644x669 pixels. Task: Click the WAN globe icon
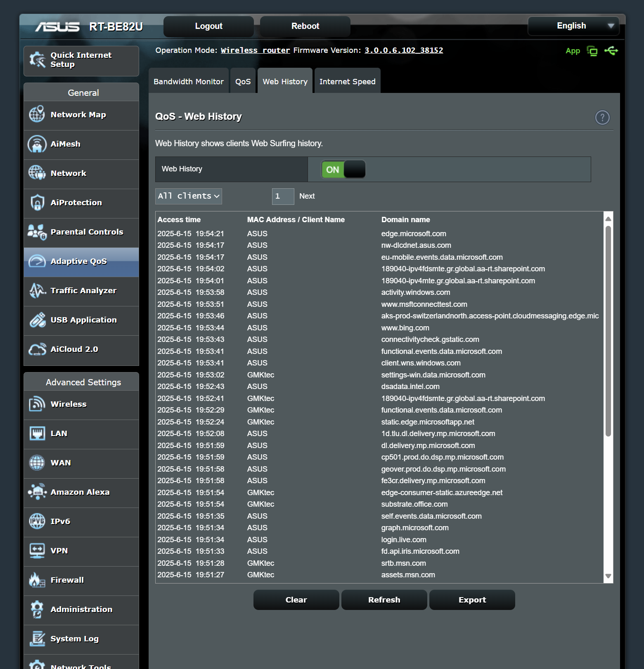click(x=37, y=463)
